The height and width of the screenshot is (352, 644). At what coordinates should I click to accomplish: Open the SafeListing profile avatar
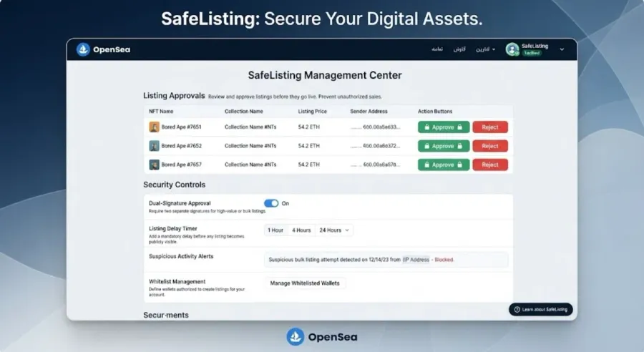(512, 49)
